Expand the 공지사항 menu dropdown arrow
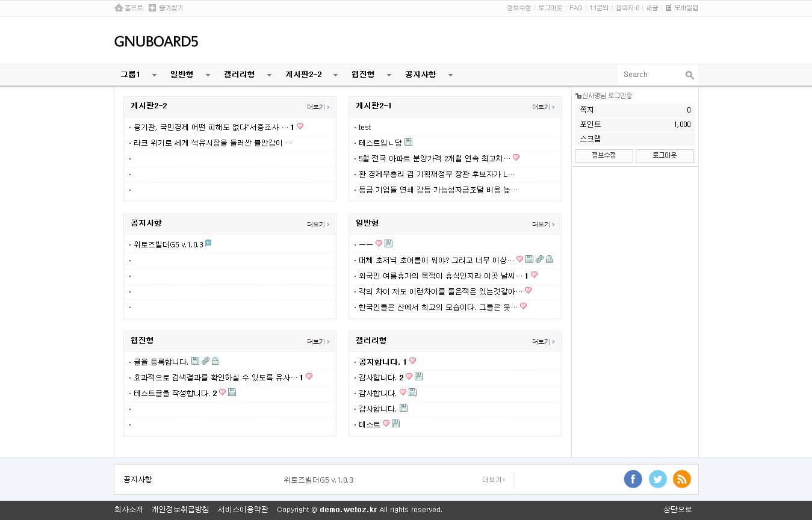 (x=450, y=75)
